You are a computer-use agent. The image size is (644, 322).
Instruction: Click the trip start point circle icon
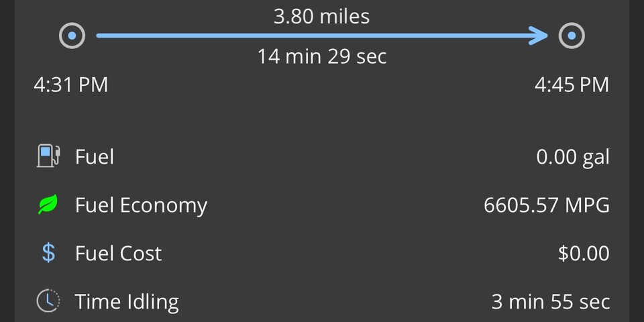(72, 36)
